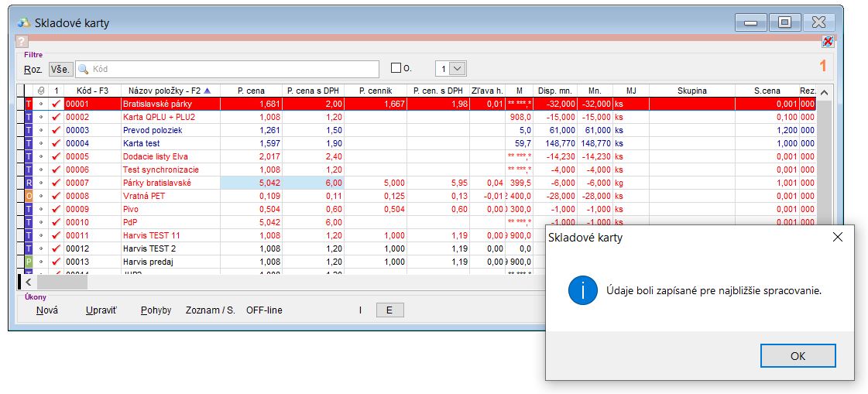Click the R type marker for Párky bratislavské
Viewport: 868px width, 394px height.
tap(29, 183)
